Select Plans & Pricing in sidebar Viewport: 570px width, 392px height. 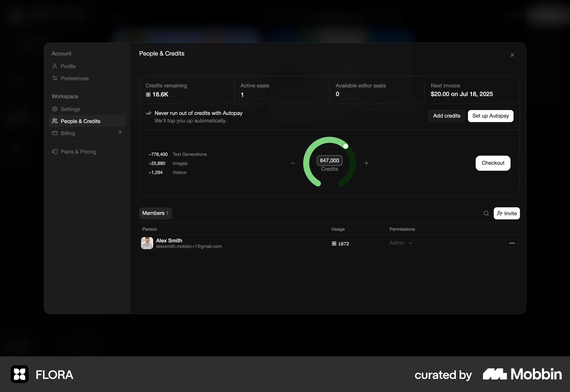coord(78,152)
